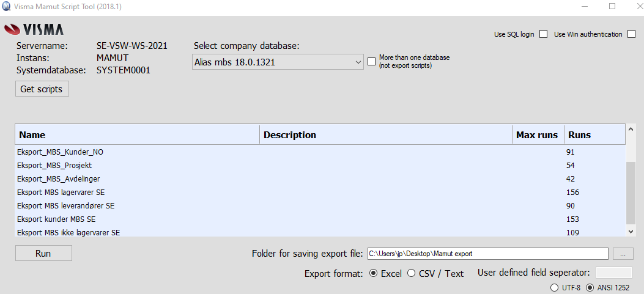Select UTF-8 encoding
The image size is (644, 294).
click(x=554, y=287)
